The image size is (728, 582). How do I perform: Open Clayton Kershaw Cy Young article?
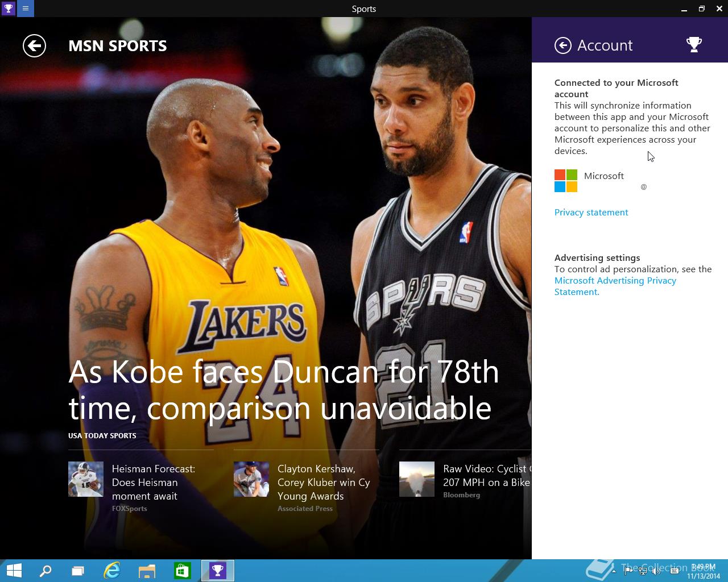[x=324, y=482]
